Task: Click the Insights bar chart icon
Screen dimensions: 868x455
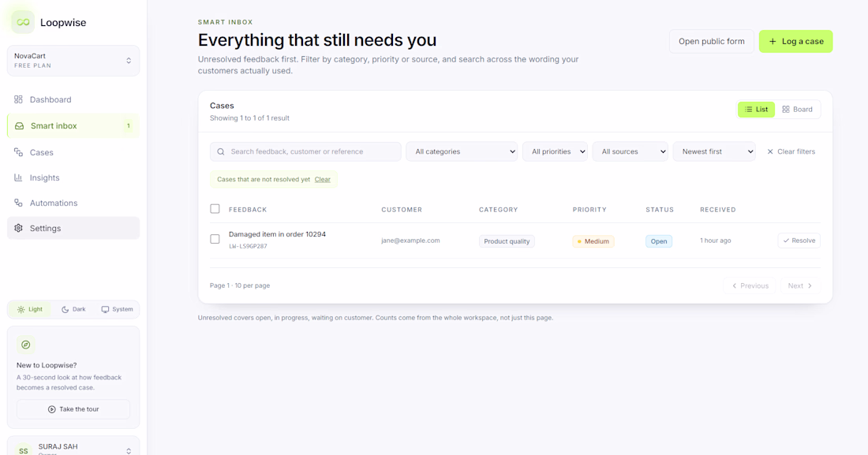Action: (18, 177)
